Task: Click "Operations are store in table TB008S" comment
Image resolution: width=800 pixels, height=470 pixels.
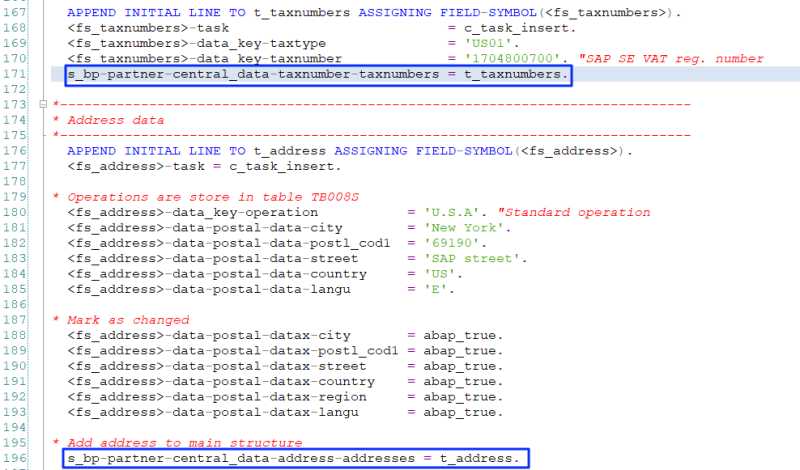Action: click(206, 197)
